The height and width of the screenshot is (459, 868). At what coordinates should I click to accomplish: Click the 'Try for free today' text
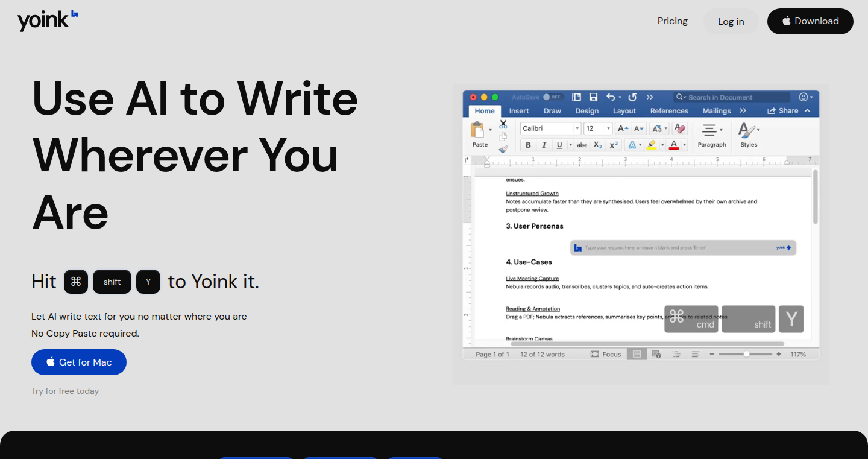(x=65, y=391)
